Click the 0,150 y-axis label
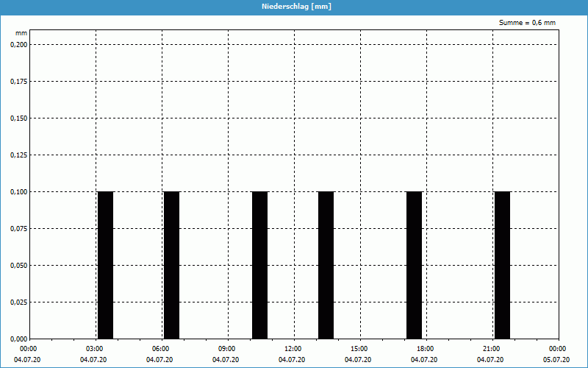This screenshot has width=588, height=368. pos(18,118)
